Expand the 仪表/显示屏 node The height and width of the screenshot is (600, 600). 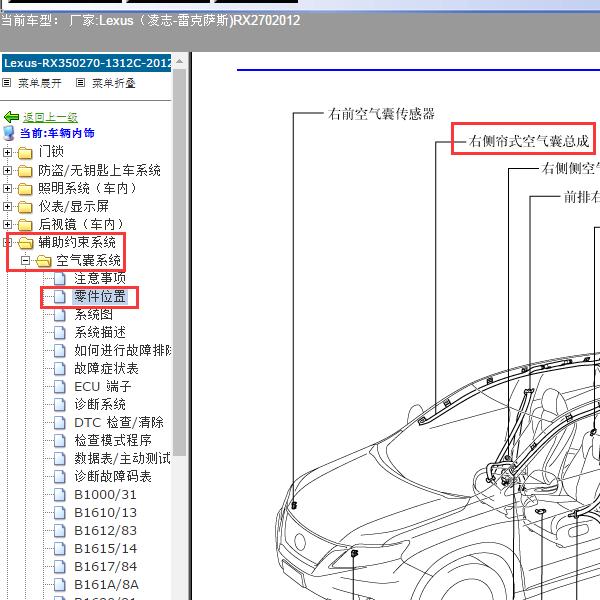click(x=7, y=206)
